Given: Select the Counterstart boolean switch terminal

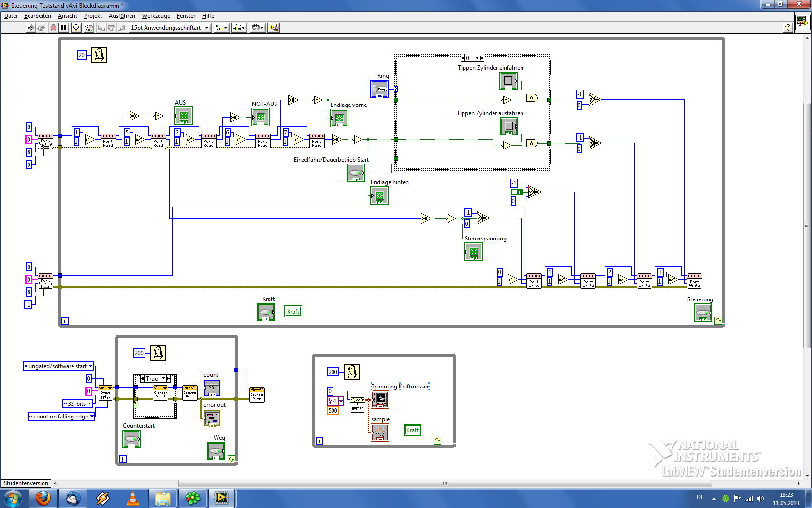Looking at the screenshot, I should [131, 439].
